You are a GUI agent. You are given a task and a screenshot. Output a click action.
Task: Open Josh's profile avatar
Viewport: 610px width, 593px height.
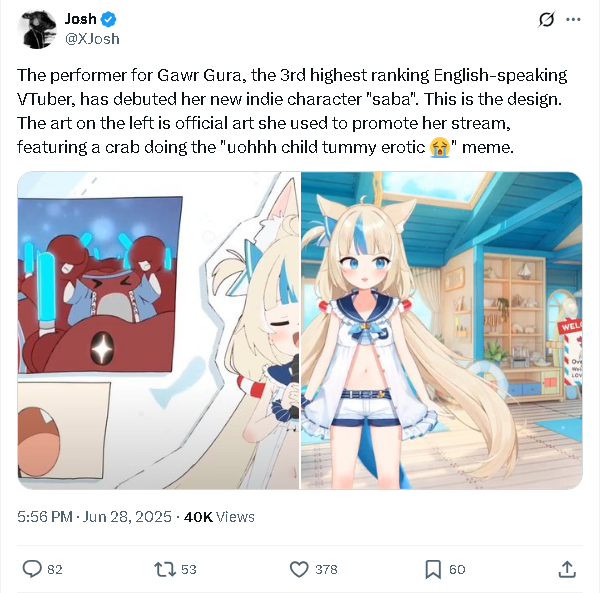pos(37,30)
